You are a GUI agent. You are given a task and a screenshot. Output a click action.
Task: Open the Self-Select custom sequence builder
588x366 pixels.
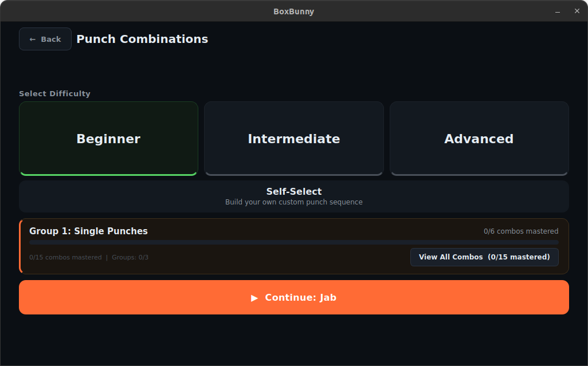(293, 196)
